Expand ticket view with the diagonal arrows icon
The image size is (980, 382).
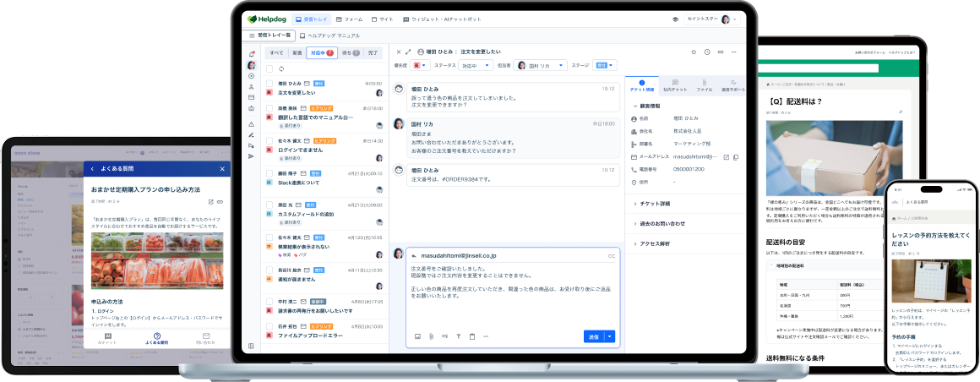click(x=408, y=52)
